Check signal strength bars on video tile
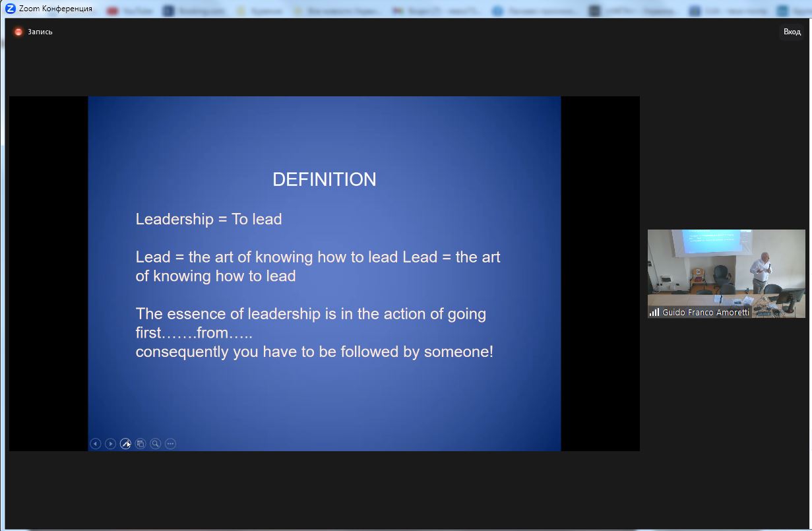 pyautogui.click(x=654, y=313)
